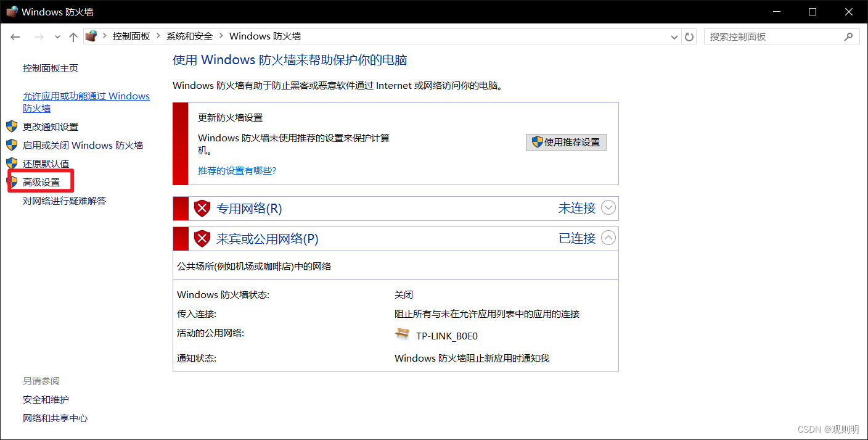Click Windows 防火墙阻止新应用时通知我 text
Viewport: 868px width, 440px height.
click(472, 358)
